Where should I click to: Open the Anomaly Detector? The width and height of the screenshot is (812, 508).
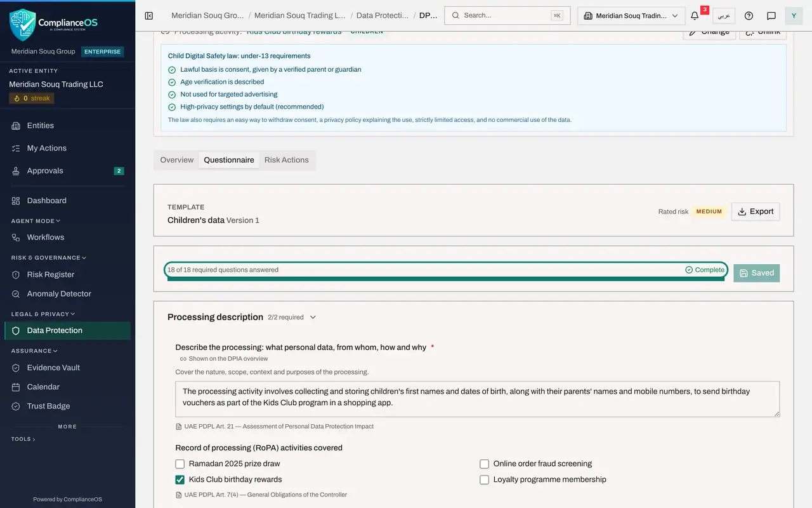coord(67,293)
